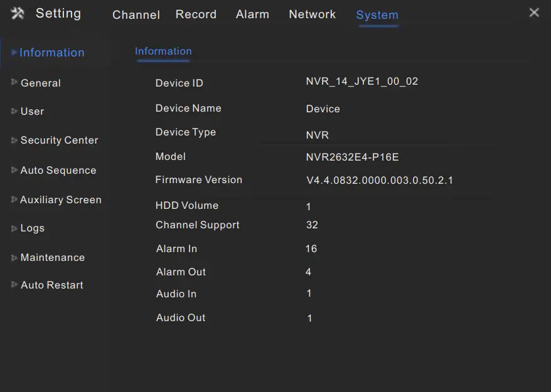Image resolution: width=551 pixels, height=392 pixels.
Task: Open the General settings section
Action: (41, 83)
